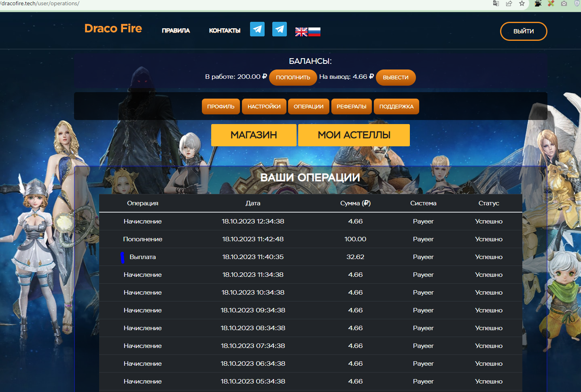Click the date 18.10.2023 09:34:38

253,310
